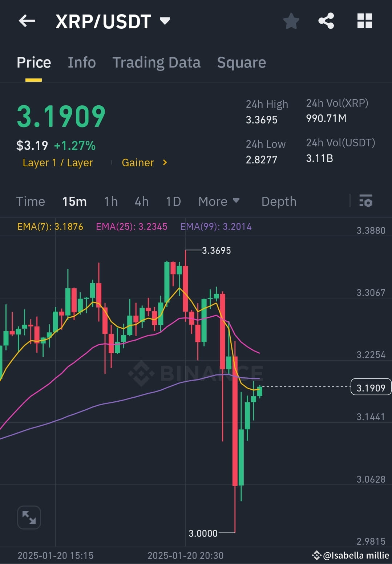Viewport: 392px width, 564px height.
Task: Open the trading layout grid icon
Action: click(365, 21)
